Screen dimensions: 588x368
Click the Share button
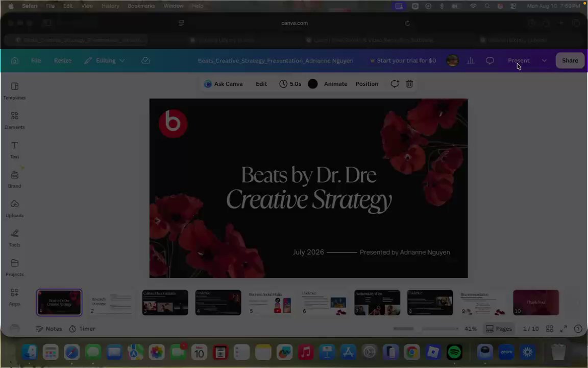(x=570, y=60)
